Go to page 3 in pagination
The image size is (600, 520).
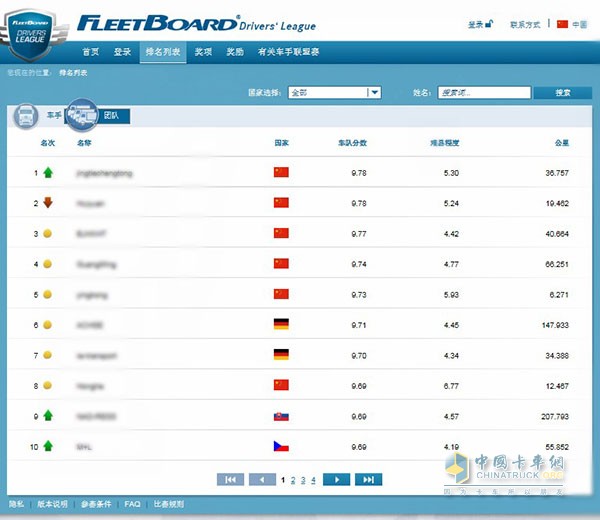pyautogui.click(x=302, y=480)
